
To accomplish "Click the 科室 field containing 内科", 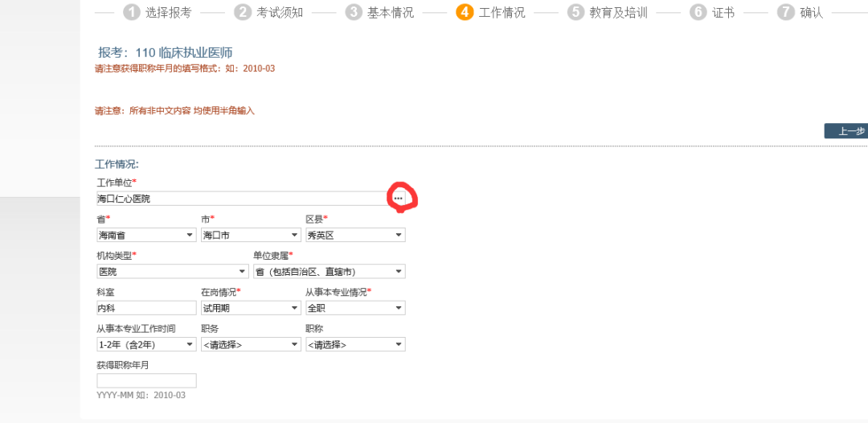I will click(x=146, y=308).
